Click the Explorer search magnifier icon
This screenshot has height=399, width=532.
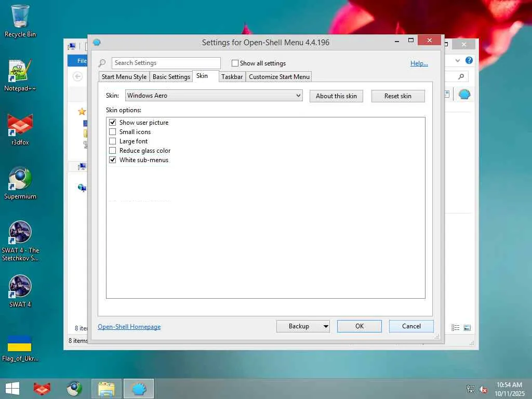point(461,76)
